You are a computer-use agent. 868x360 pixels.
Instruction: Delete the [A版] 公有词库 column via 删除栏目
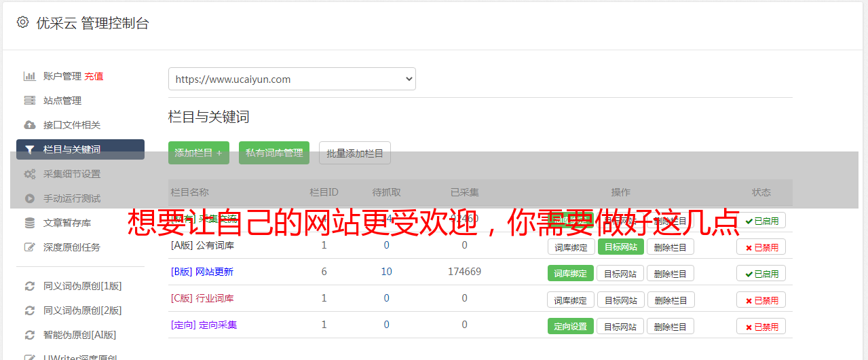(671, 247)
